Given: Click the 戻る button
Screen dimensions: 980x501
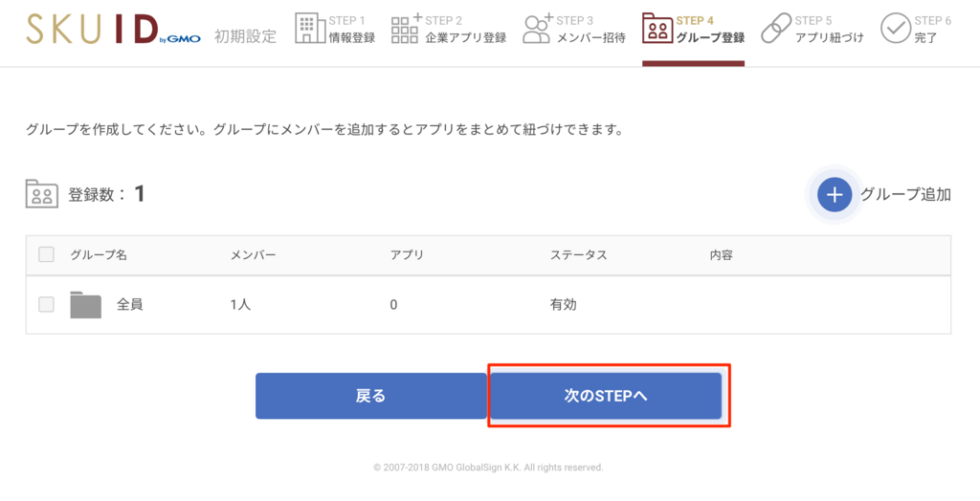Looking at the screenshot, I should [x=370, y=396].
